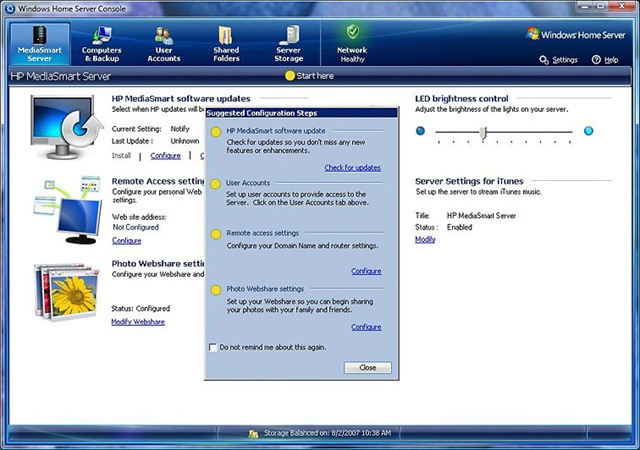The height and width of the screenshot is (450, 640).
Task: Click the Unknown last update value
Action: pyautogui.click(x=185, y=141)
